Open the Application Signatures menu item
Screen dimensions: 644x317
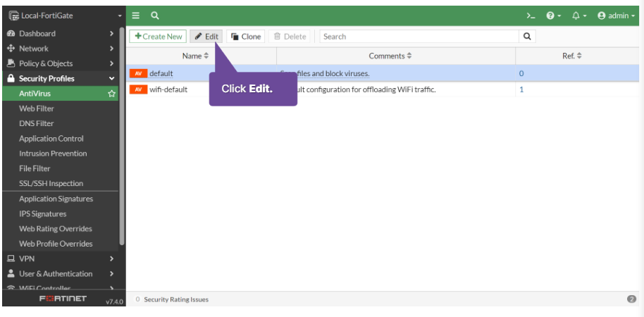56,199
